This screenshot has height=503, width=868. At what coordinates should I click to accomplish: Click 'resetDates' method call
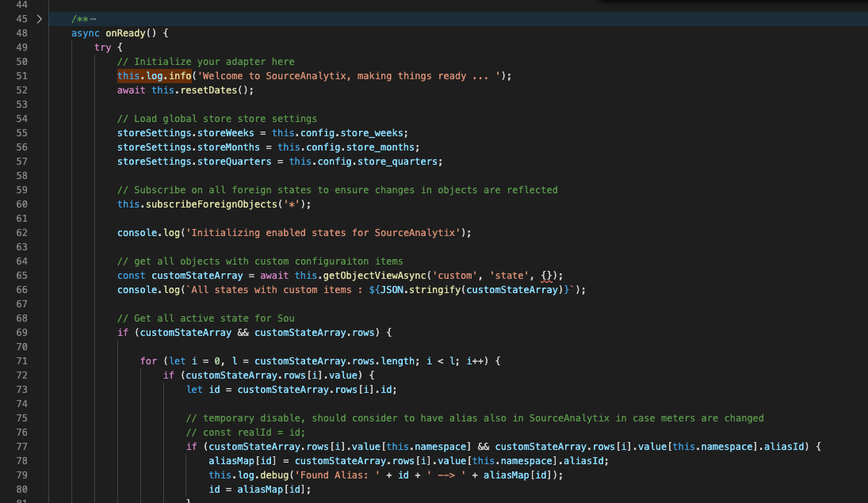pyautogui.click(x=208, y=90)
